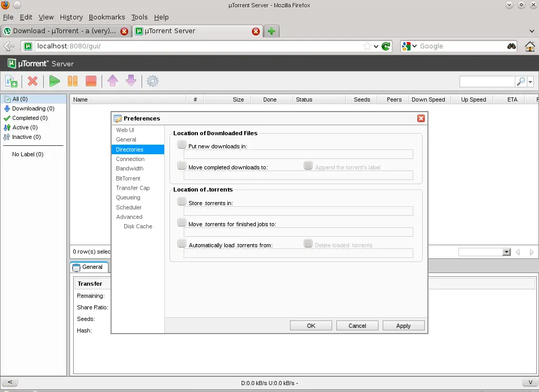Open the list all tabs dropdown arrow
This screenshot has height=392, width=539.
tap(532, 31)
